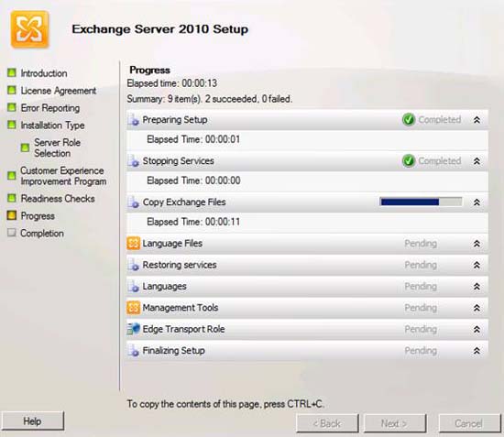Viewport: 504px width, 437px height.
Task: Click the Preparing Setup task icon
Action: pyautogui.click(x=134, y=120)
